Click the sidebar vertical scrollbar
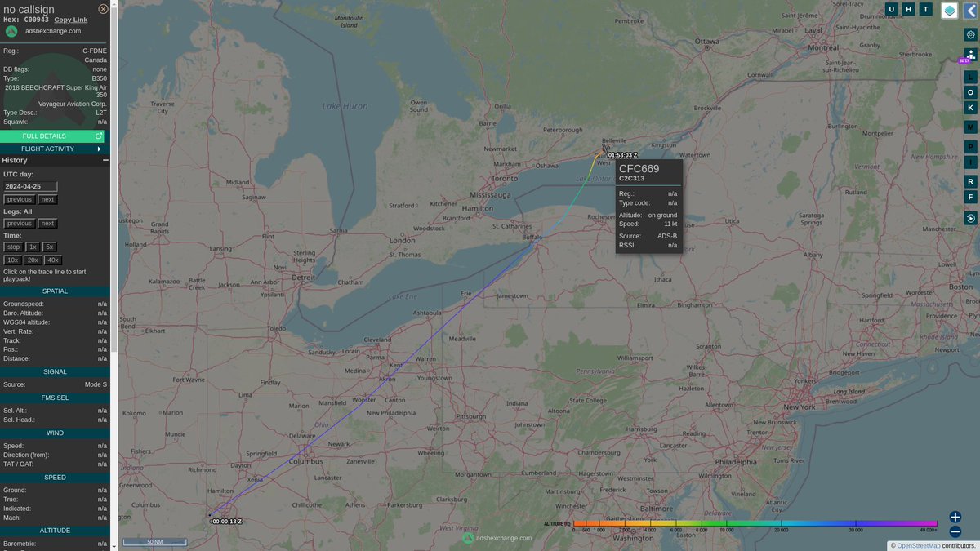 click(x=114, y=176)
